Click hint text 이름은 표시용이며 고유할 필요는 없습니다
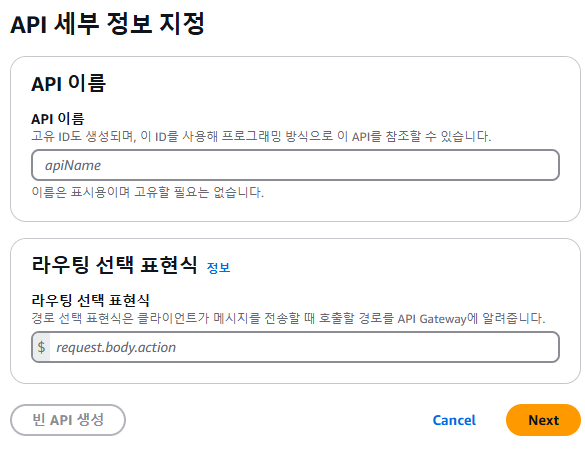Screen dimensions: 585x466 pos(147,192)
